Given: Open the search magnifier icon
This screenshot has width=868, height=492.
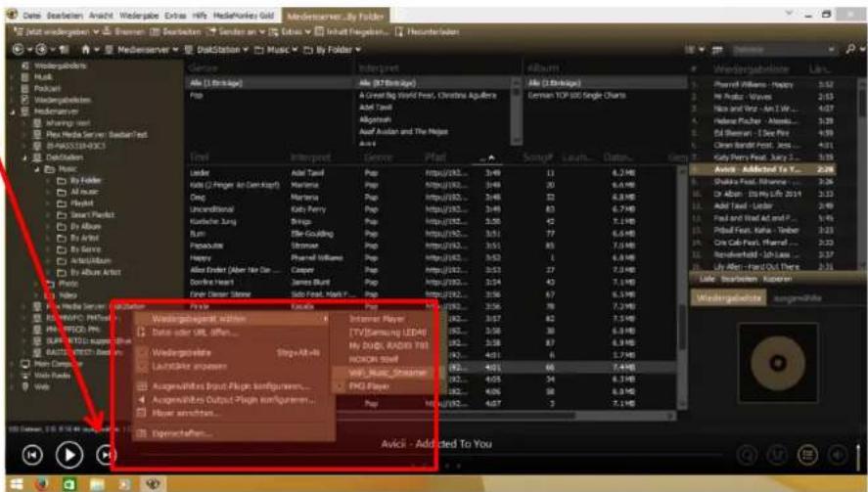Looking at the screenshot, I should click(850, 50).
